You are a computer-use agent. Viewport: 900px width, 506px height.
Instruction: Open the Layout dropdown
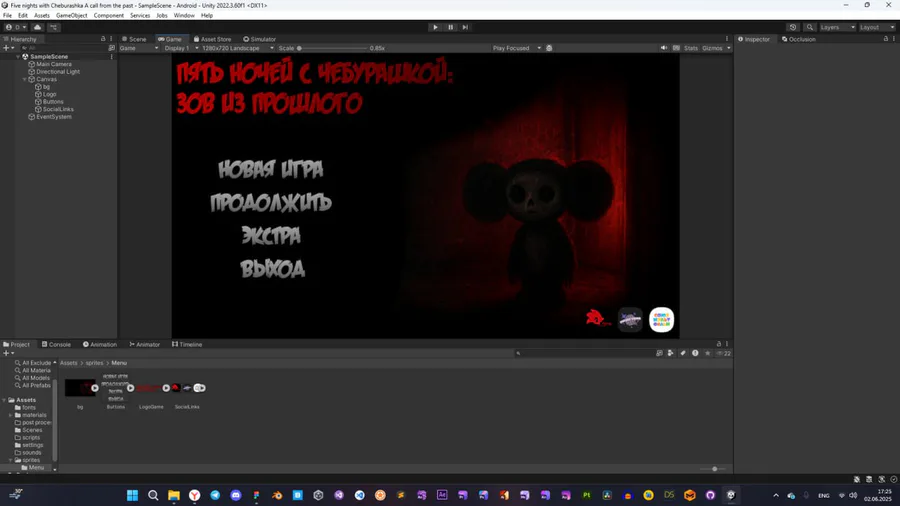[x=877, y=27]
